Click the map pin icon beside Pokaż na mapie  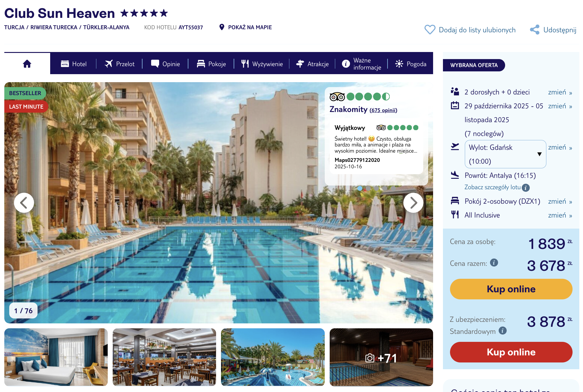(x=222, y=27)
